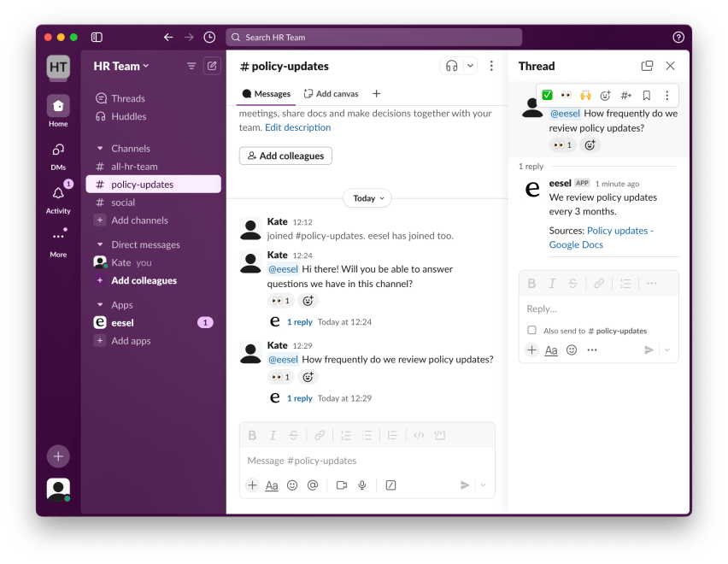The width and height of the screenshot is (728, 564).
Task: Click the bookmark icon on thread message
Action: (647, 96)
